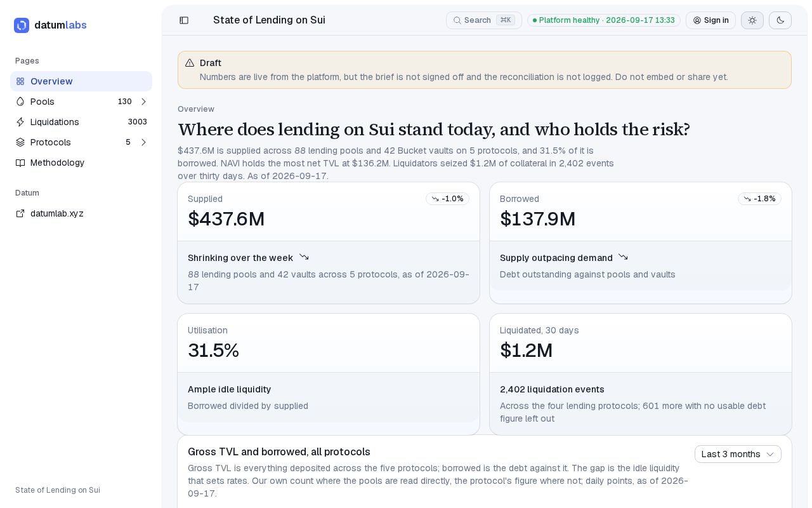
Task: Expand the Protocols submenu chevron
Action: (x=143, y=142)
